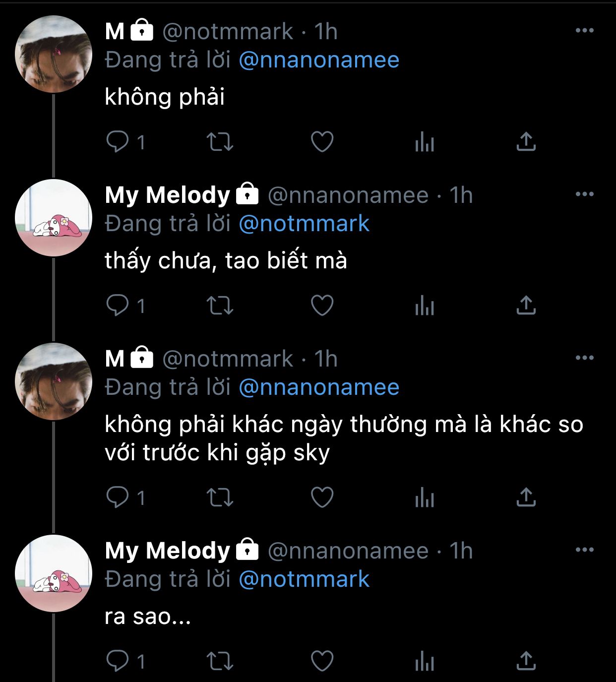This screenshot has width=616, height=682.
Task: Share the "trước khi gặp sky" tweet
Action: tap(526, 497)
